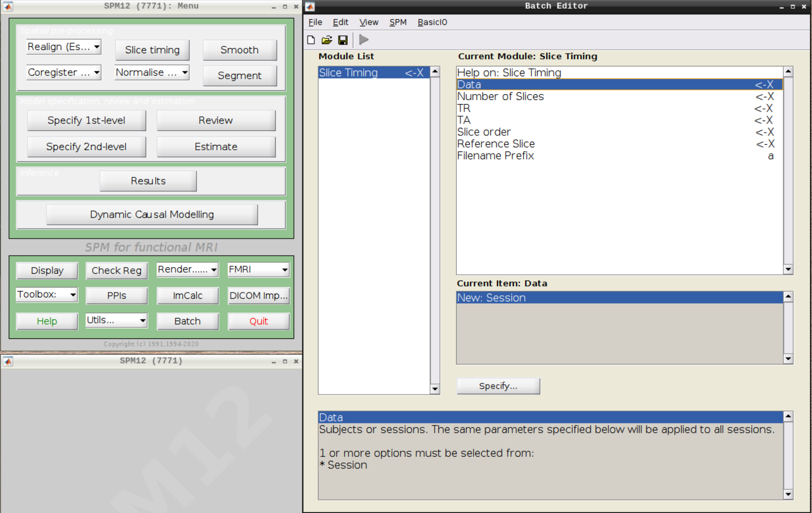Click the Smooth button

point(240,50)
